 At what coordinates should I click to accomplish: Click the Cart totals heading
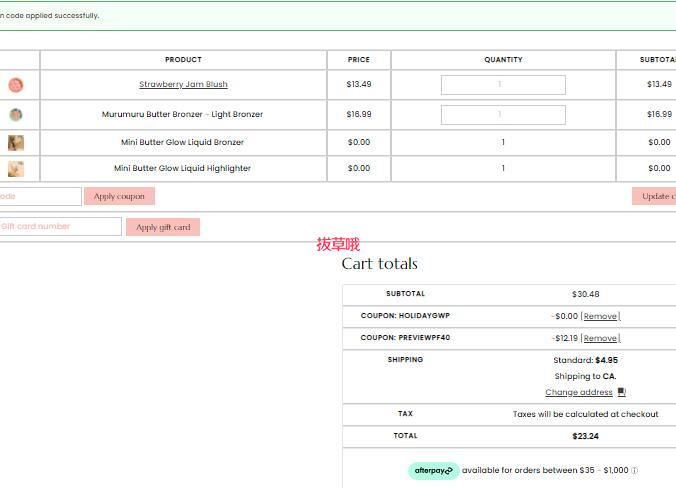(x=380, y=263)
